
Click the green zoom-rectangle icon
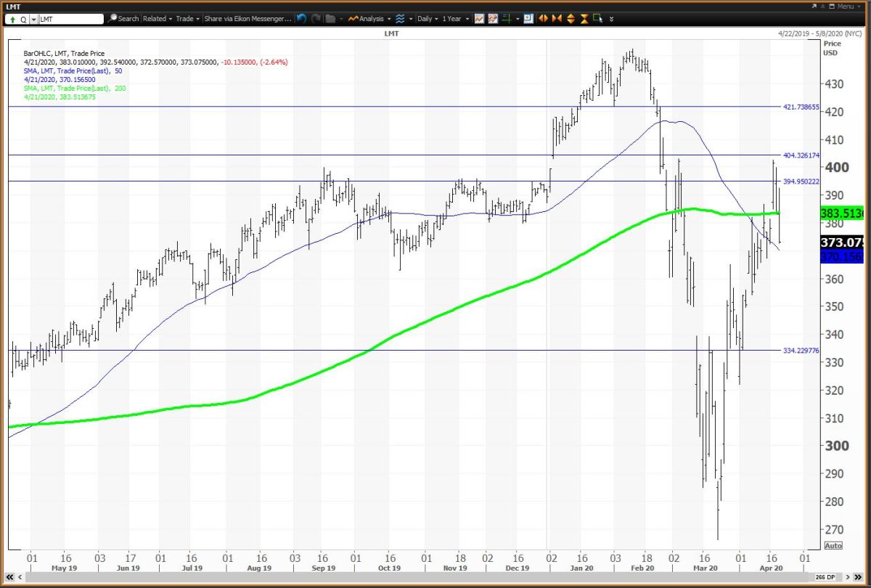(598, 17)
